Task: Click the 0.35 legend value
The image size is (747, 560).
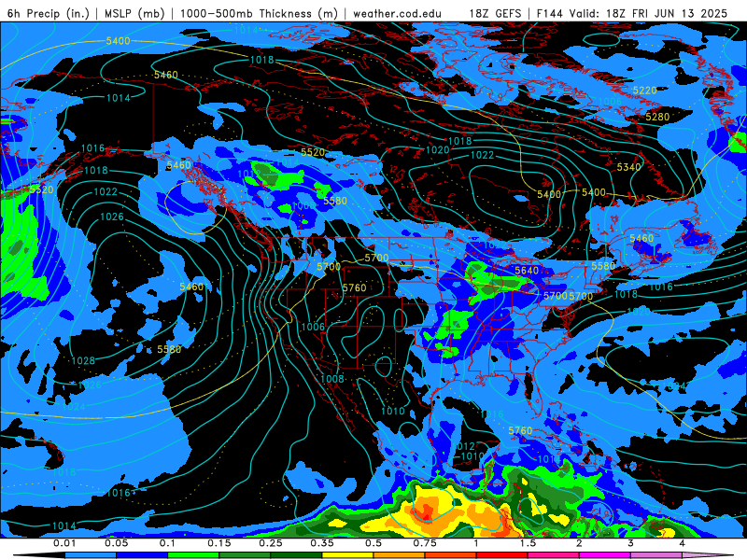Action: (x=322, y=543)
